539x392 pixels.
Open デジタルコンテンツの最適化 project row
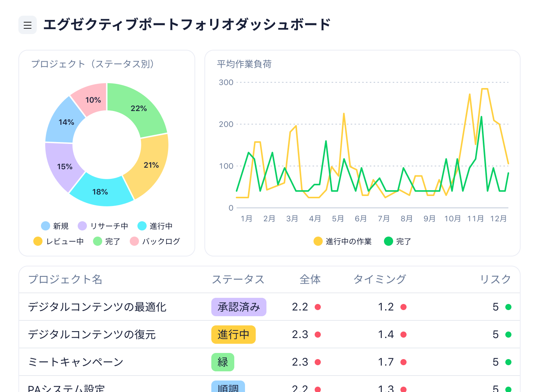pos(97,307)
